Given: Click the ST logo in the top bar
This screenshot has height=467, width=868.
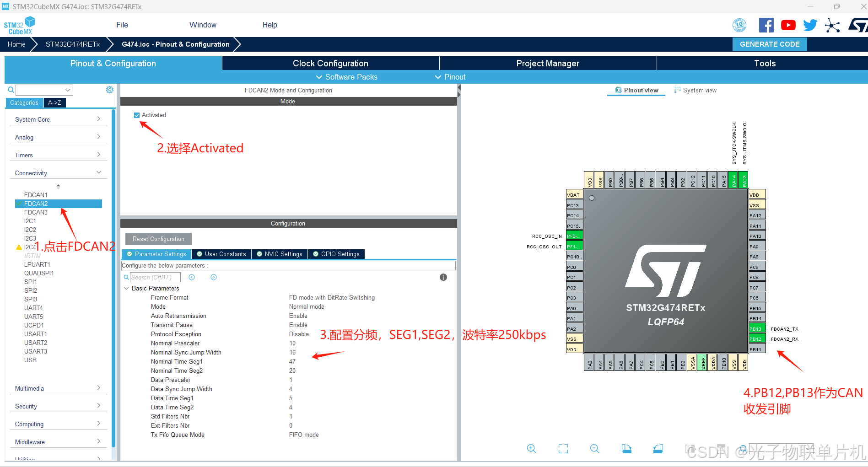Looking at the screenshot, I should pos(857,25).
